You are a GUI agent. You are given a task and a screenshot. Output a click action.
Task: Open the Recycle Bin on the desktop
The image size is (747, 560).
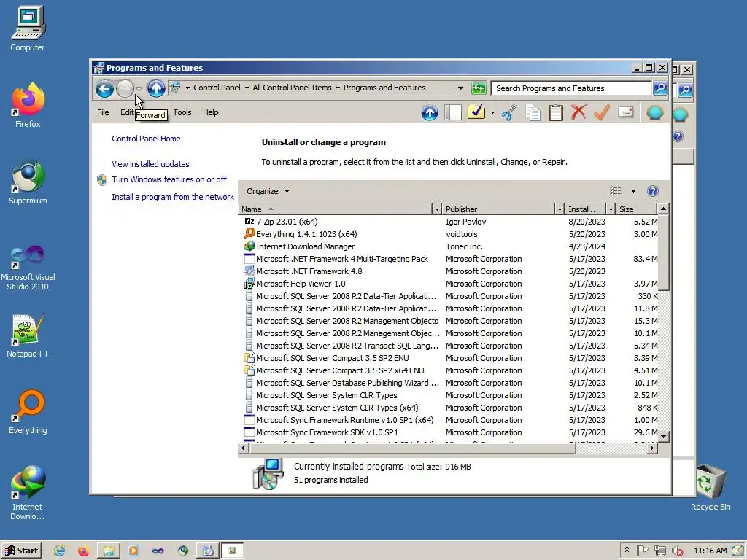(711, 486)
